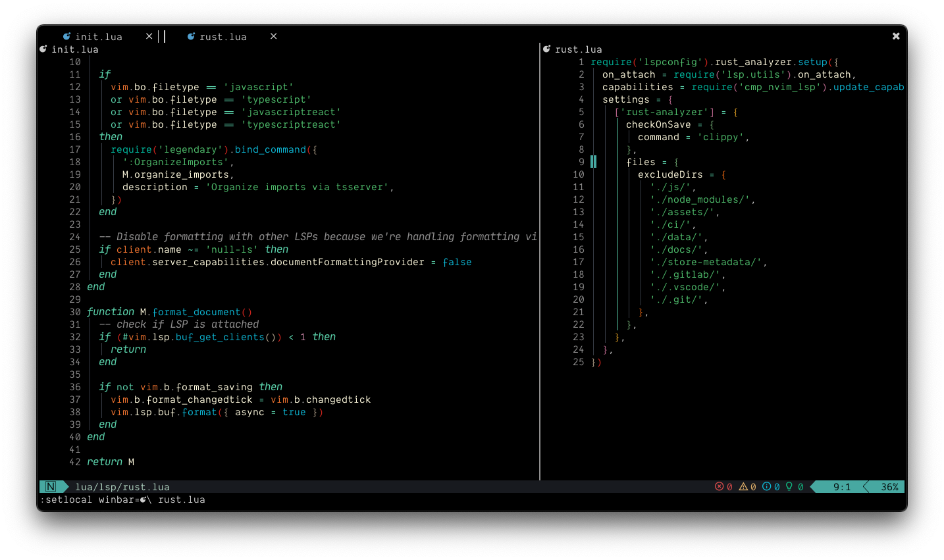
Task: Close the init.lua tab with its X
Action: 149,36
